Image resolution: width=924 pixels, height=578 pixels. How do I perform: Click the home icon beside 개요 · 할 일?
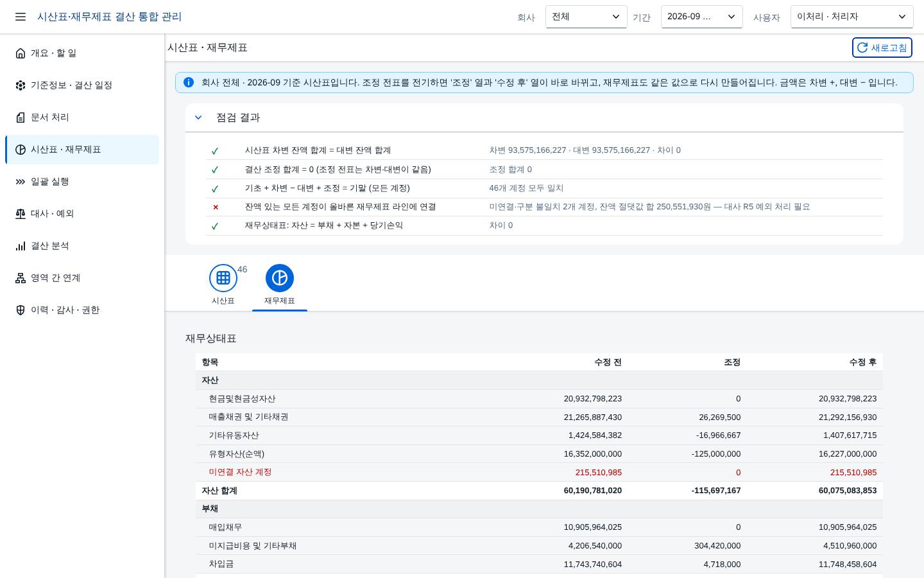coord(21,53)
